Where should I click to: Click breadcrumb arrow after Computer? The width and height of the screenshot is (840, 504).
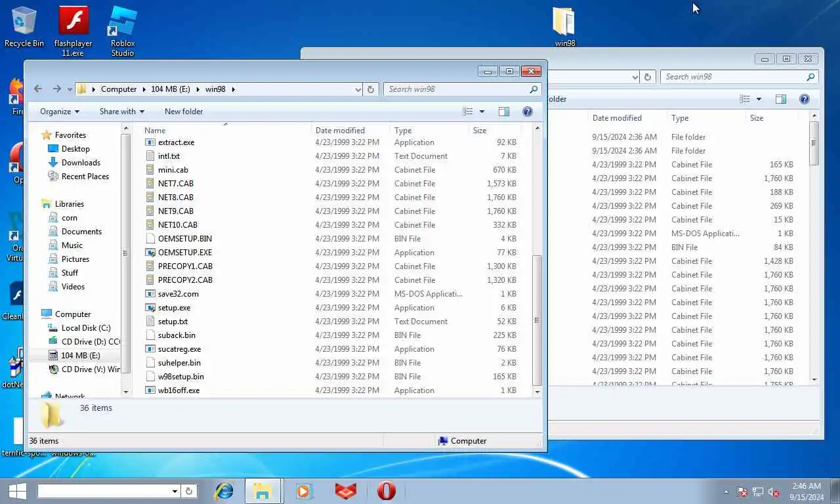144,89
